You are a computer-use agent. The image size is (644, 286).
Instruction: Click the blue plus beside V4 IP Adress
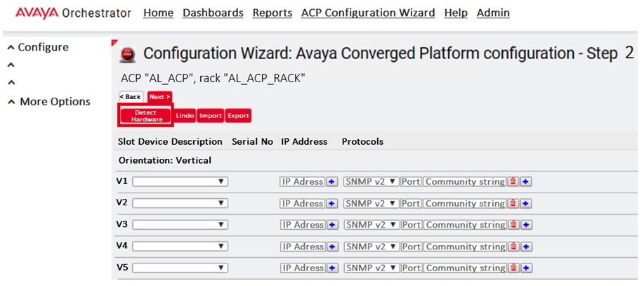(332, 247)
